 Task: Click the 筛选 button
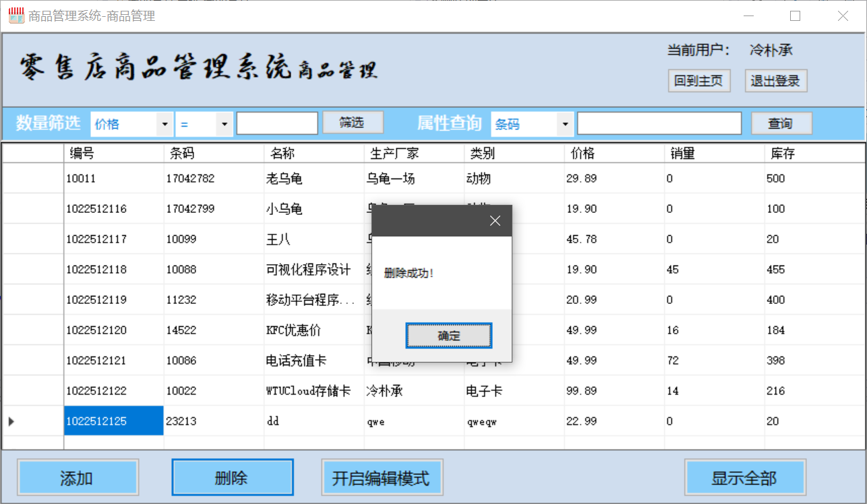[x=353, y=123]
